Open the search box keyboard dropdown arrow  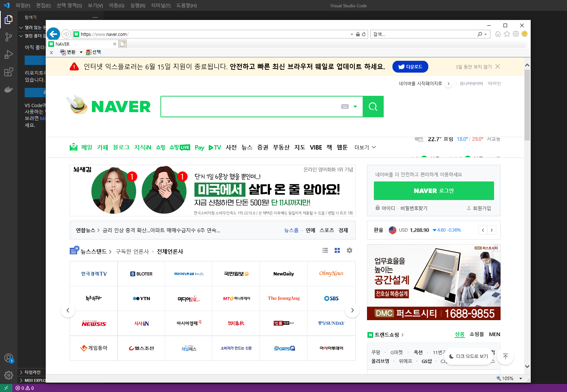[355, 107]
